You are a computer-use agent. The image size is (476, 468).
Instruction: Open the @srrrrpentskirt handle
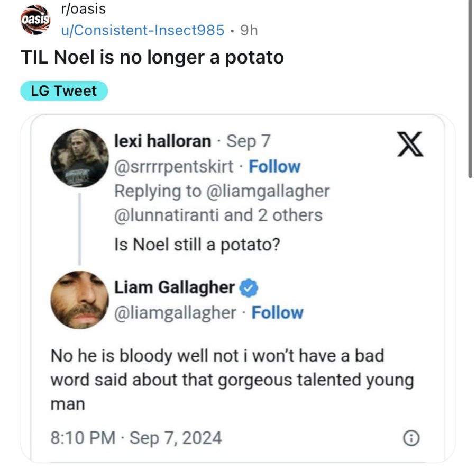tap(173, 167)
